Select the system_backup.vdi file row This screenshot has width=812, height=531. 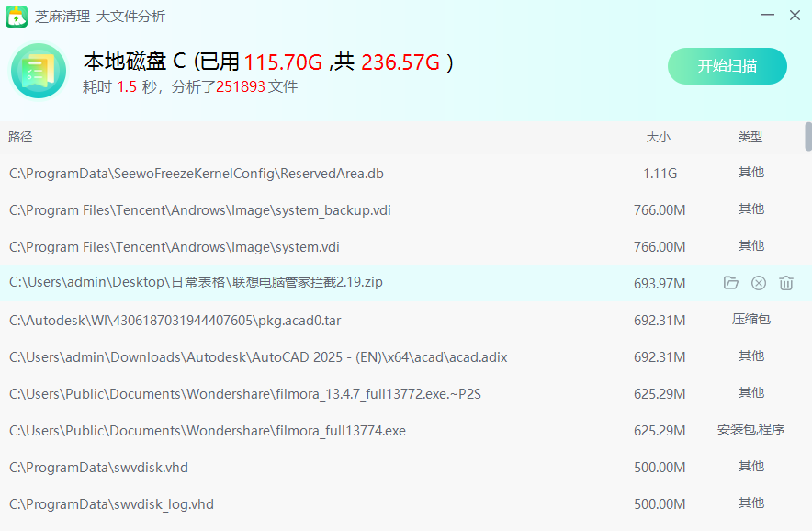coord(200,209)
